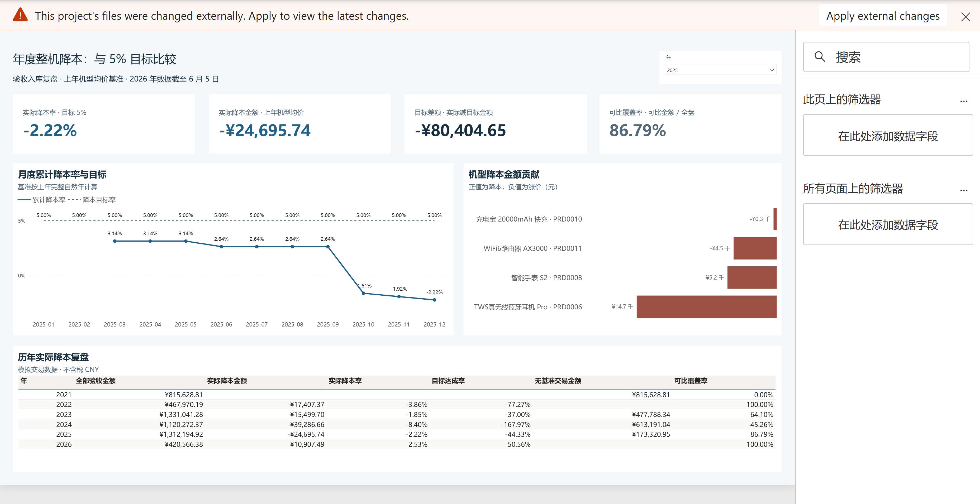Apply external changes to the project

pos(883,16)
